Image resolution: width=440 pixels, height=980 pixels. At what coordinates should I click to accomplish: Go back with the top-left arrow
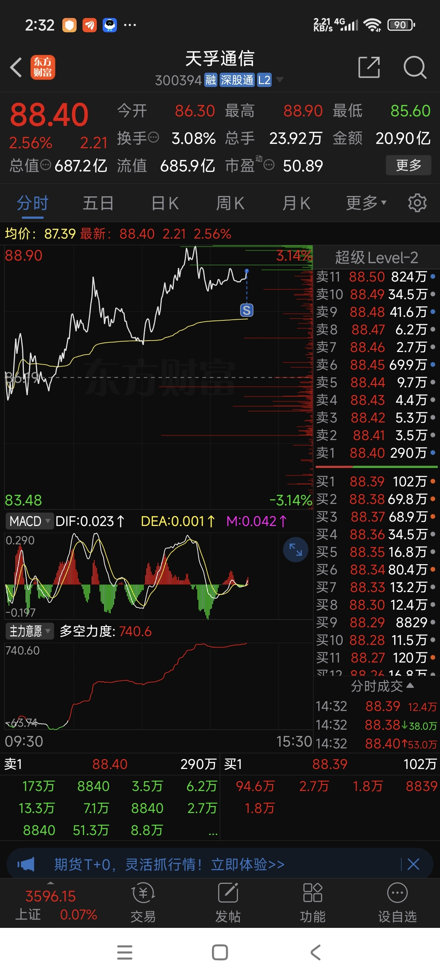(x=16, y=67)
